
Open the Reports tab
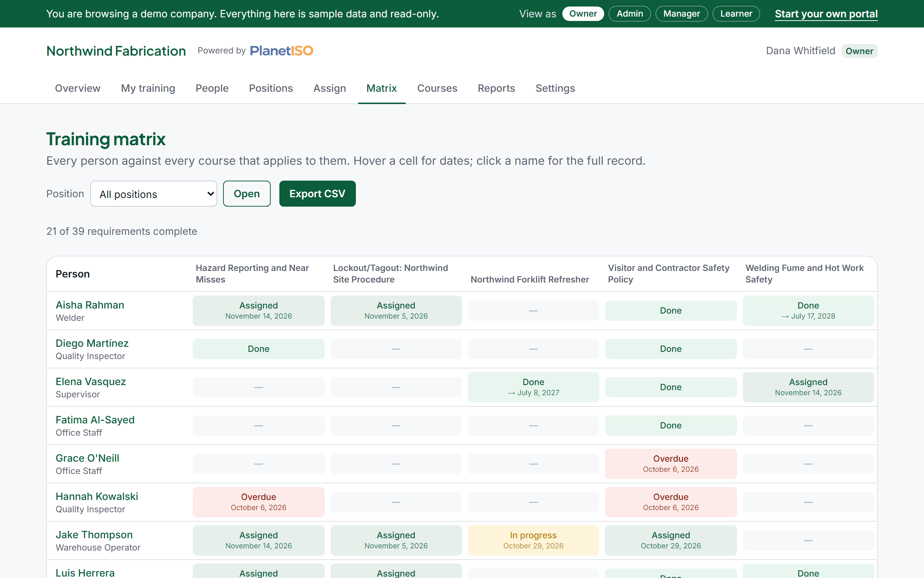click(x=496, y=88)
